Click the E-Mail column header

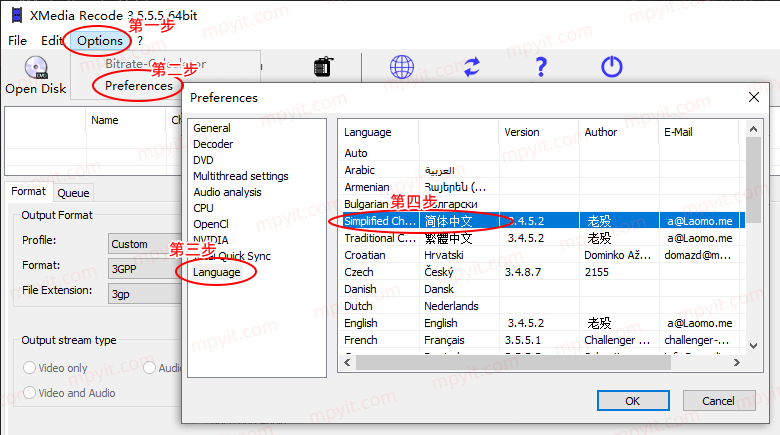pyautogui.click(x=699, y=132)
